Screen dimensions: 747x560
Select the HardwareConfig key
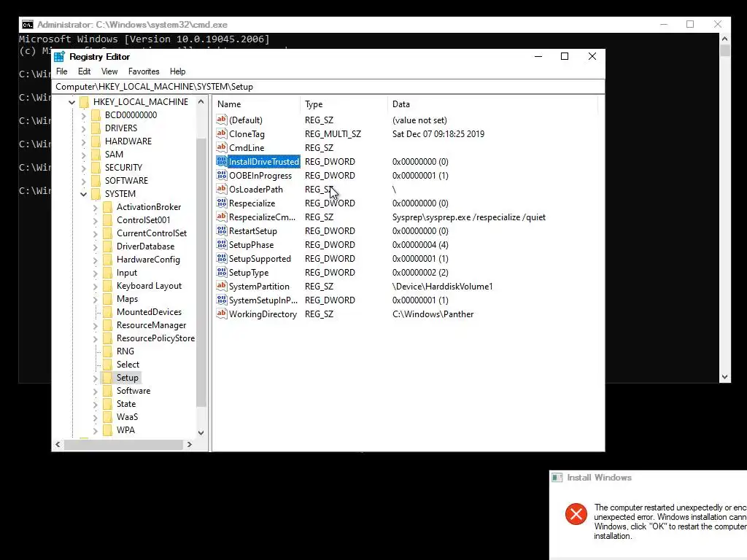pos(148,260)
